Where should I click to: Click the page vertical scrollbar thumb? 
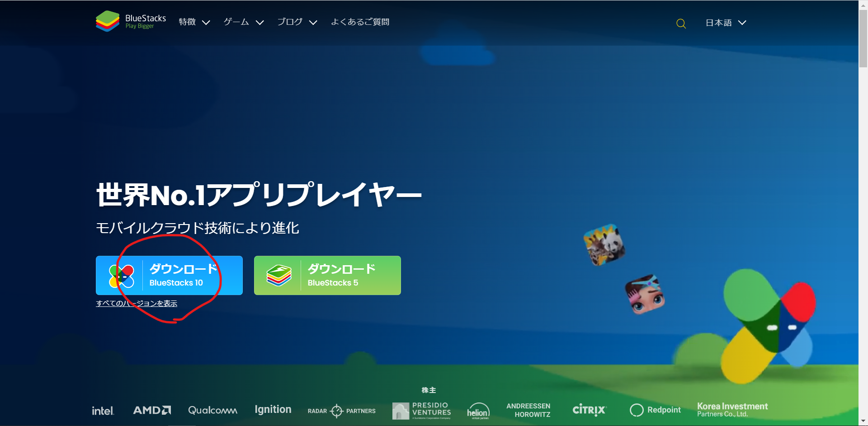863,38
